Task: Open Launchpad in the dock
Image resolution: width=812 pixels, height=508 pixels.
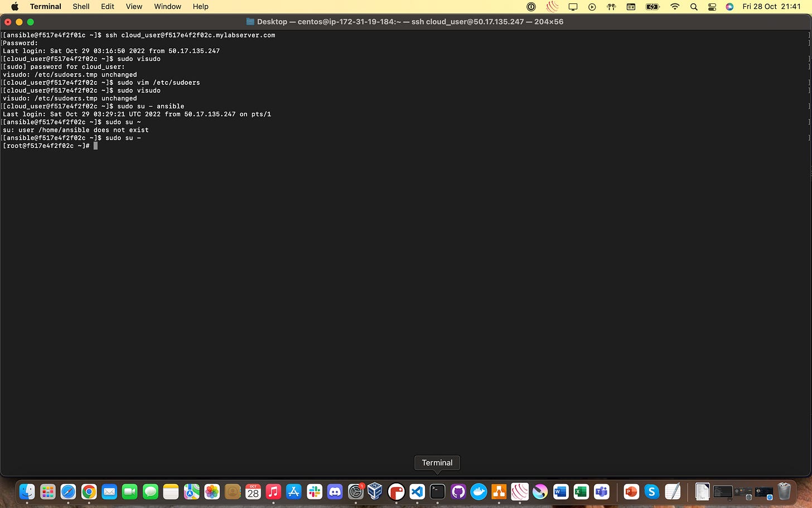Action: pyautogui.click(x=47, y=492)
